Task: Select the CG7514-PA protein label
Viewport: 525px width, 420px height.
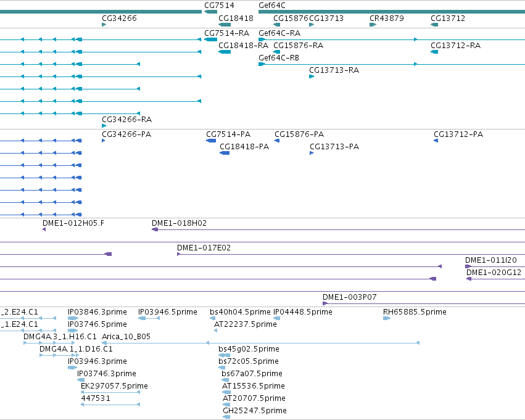Action: pyautogui.click(x=228, y=134)
